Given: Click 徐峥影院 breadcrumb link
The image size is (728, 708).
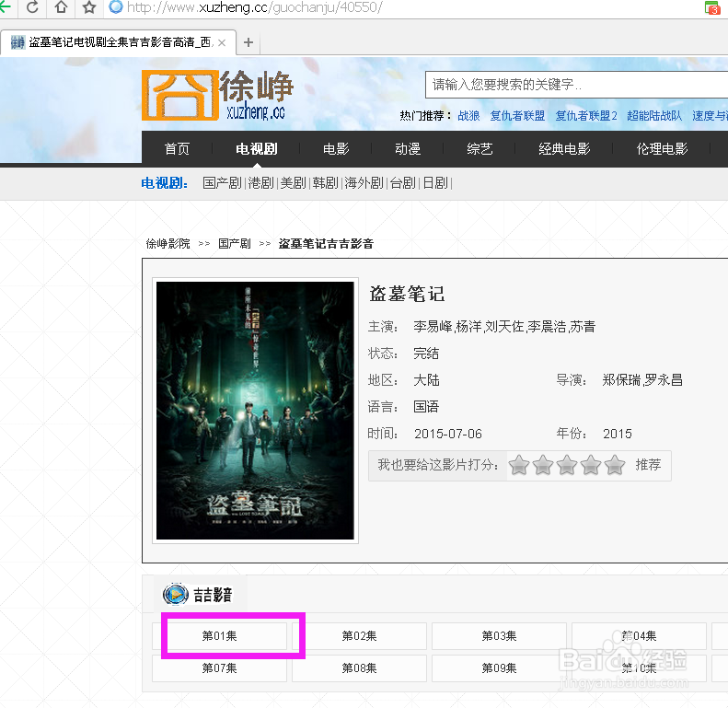Looking at the screenshot, I should pos(168,244).
